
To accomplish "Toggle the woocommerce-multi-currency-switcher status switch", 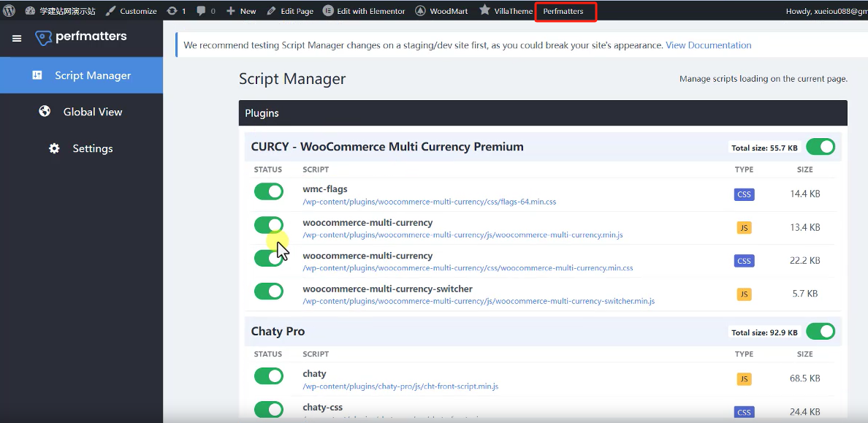I will [x=268, y=291].
